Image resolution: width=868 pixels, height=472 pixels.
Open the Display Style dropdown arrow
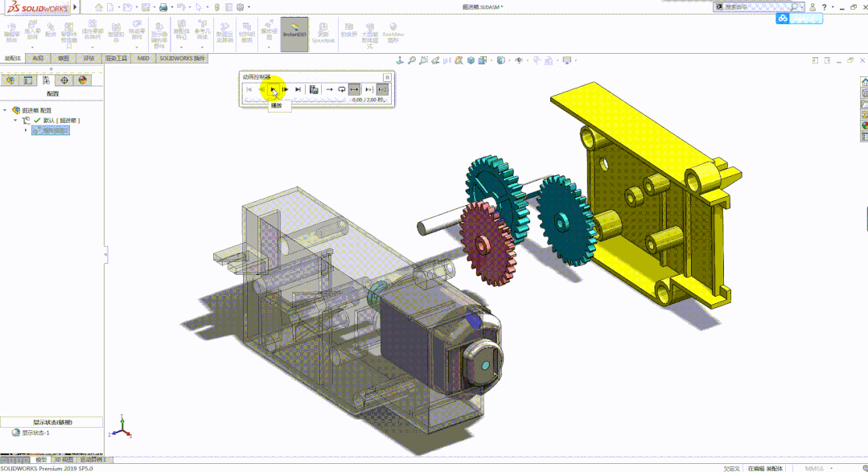click(509, 60)
